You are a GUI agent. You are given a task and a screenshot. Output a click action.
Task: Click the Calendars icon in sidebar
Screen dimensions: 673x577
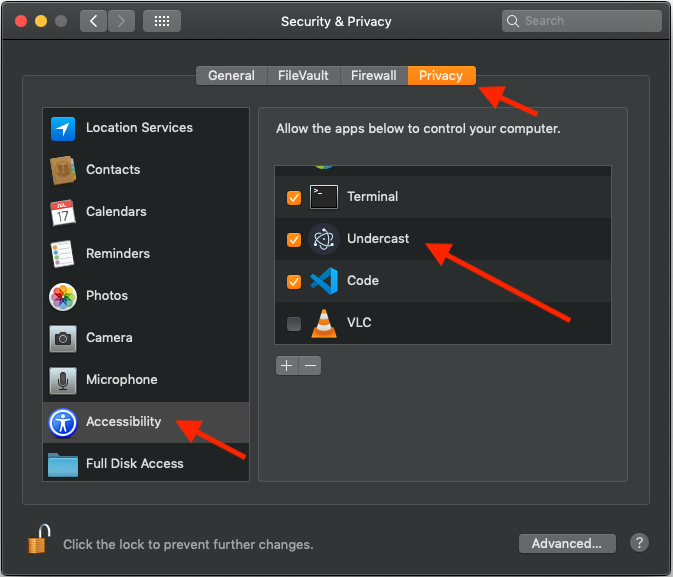click(x=63, y=212)
